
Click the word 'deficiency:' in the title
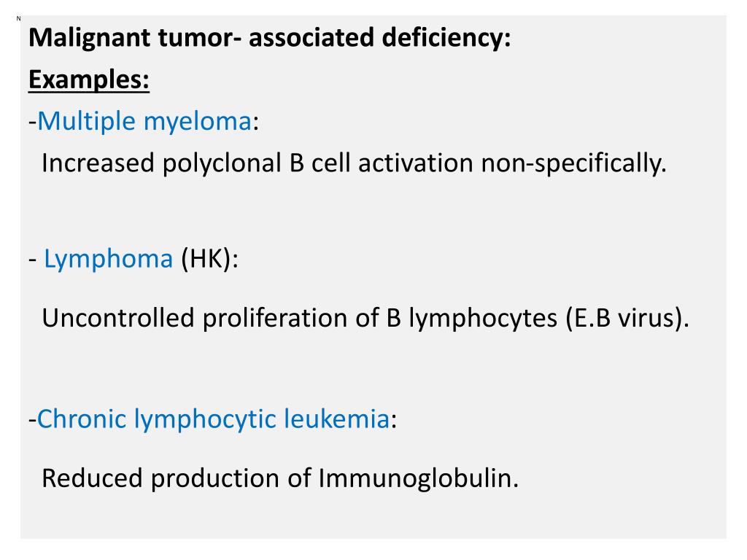(446, 38)
